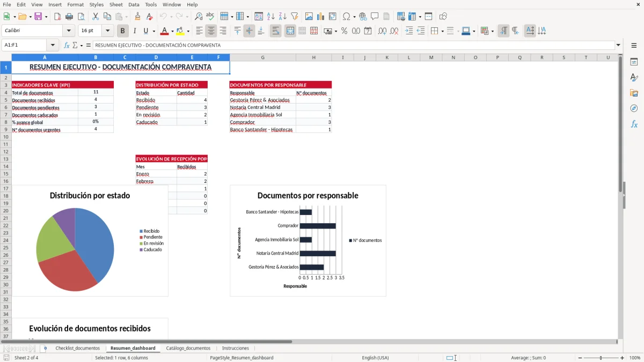Insert image icon in toolbar

point(309,17)
